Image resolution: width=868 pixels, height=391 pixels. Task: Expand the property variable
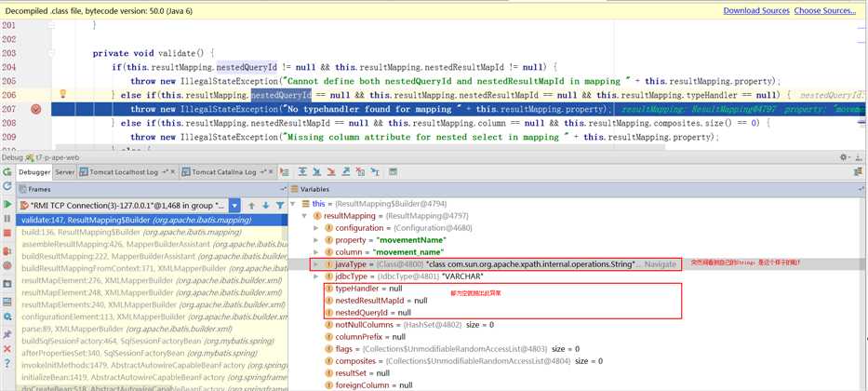point(316,240)
